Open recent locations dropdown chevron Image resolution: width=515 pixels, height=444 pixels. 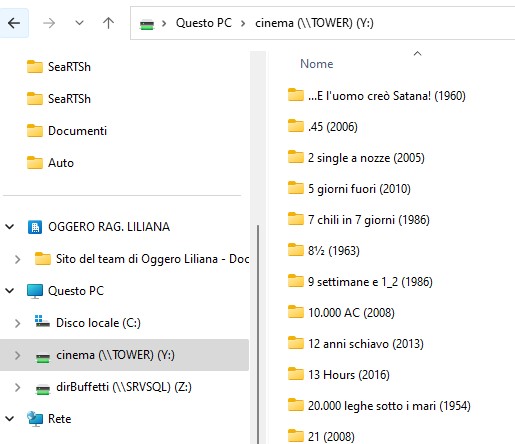click(79, 23)
